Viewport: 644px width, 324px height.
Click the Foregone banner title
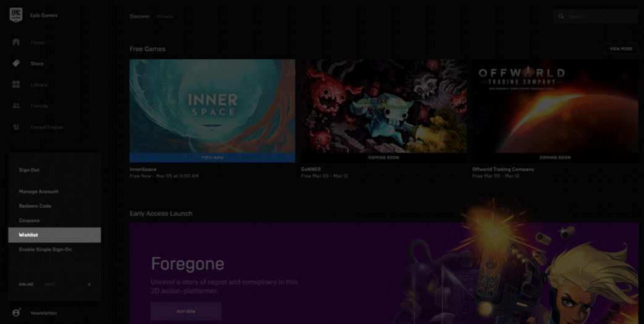[x=188, y=264]
